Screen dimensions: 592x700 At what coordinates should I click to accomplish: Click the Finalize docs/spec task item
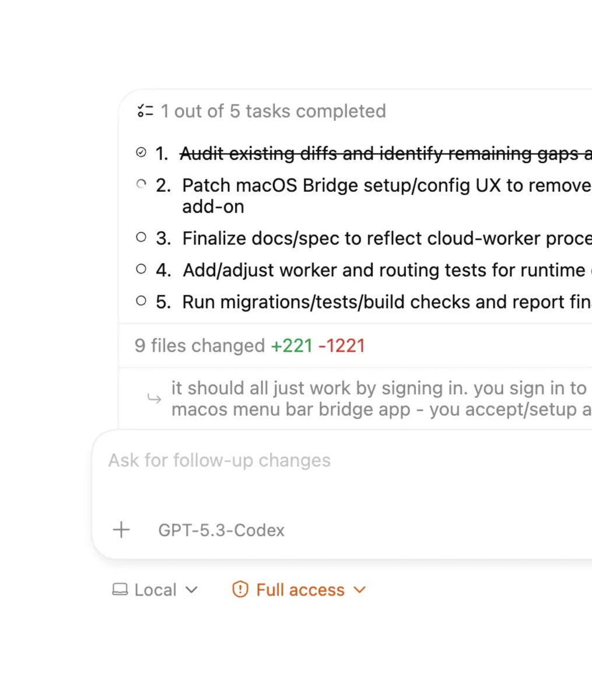point(387,238)
